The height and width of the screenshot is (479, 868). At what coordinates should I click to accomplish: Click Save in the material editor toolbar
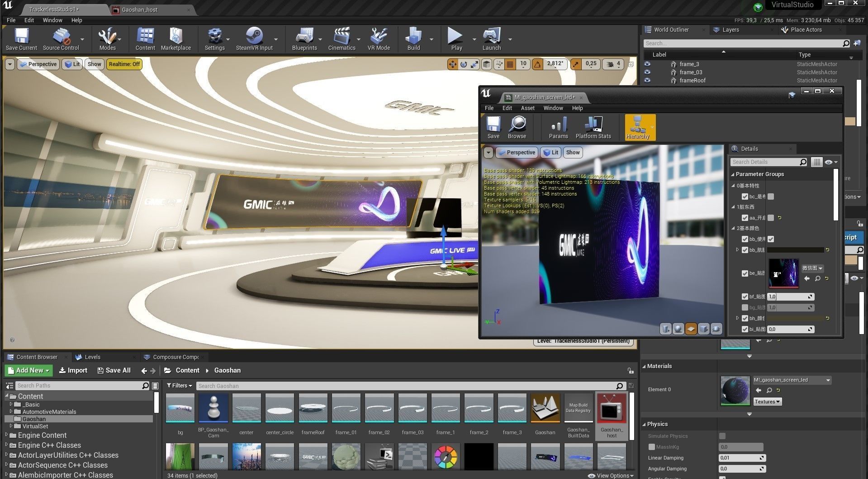493,127
